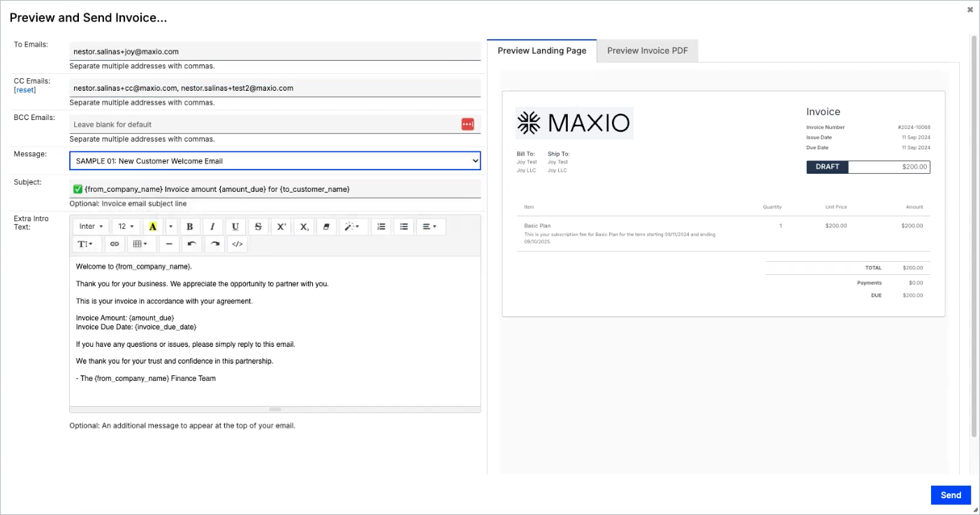Open the insert table dropdown
Screen dimensions: 980x515
(x=141, y=244)
